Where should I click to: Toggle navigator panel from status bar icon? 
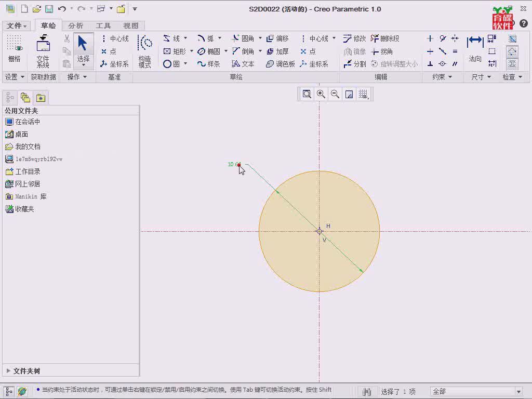9,392
